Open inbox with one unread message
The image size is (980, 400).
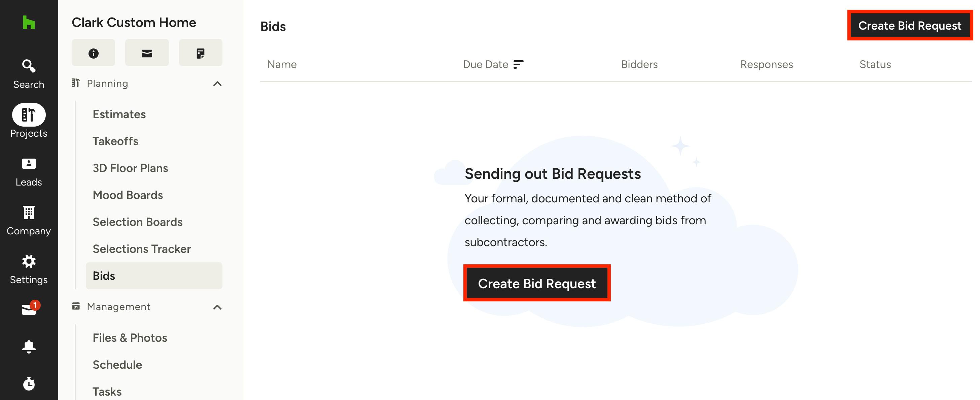(29, 309)
